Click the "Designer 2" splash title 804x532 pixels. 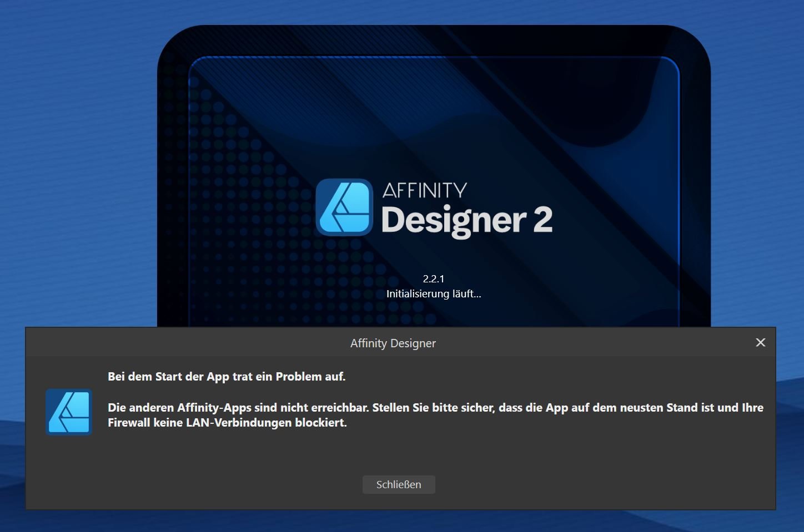click(467, 221)
